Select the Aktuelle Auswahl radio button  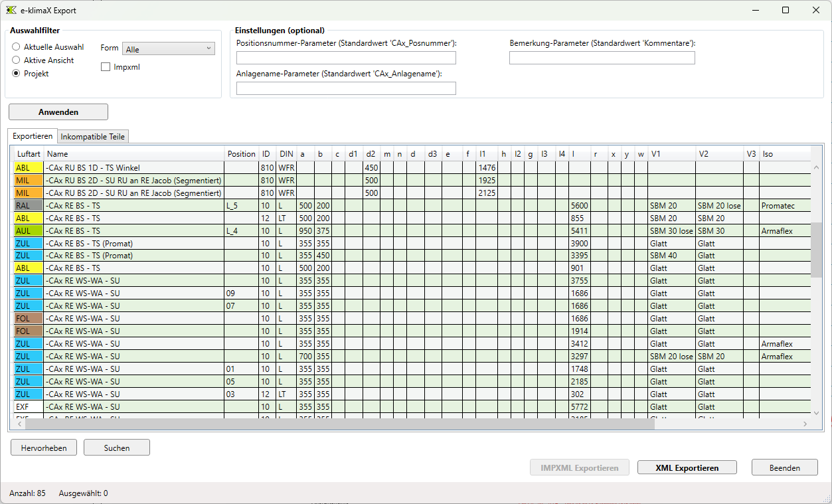[x=17, y=47]
